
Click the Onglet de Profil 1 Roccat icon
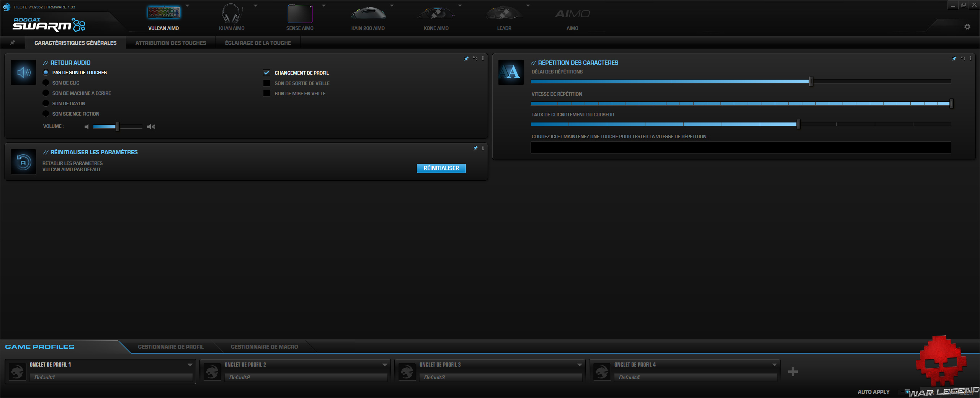coord(18,372)
